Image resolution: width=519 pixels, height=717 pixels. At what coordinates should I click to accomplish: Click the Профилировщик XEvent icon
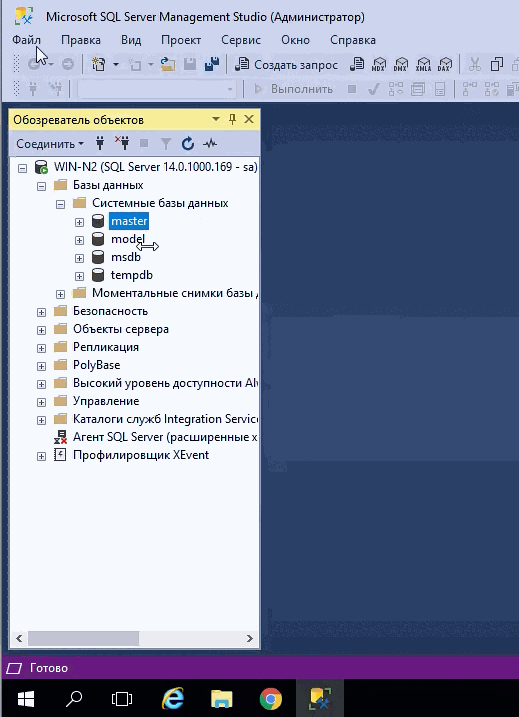[x=60, y=455]
